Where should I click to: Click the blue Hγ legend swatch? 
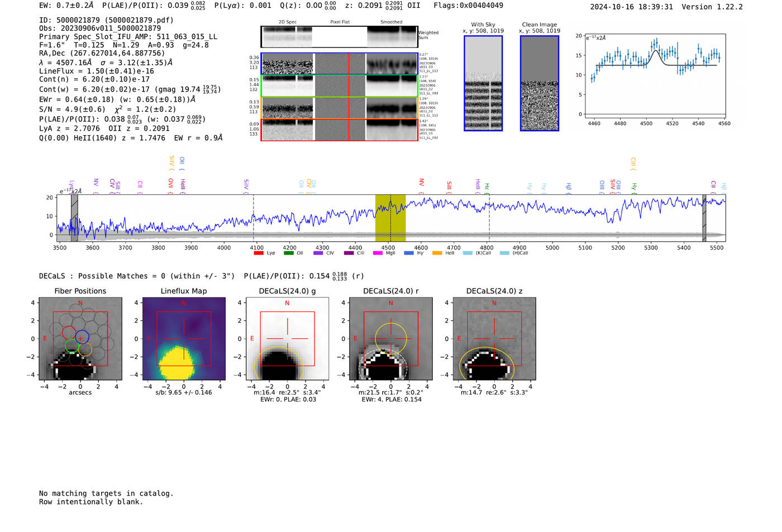click(x=409, y=253)
